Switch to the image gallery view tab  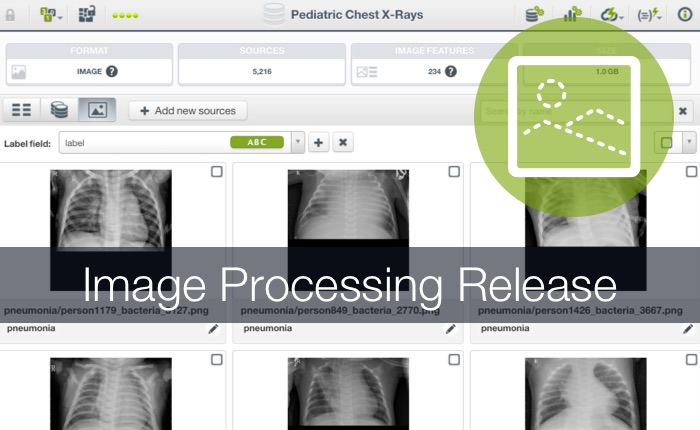click(x=97, y=110)
